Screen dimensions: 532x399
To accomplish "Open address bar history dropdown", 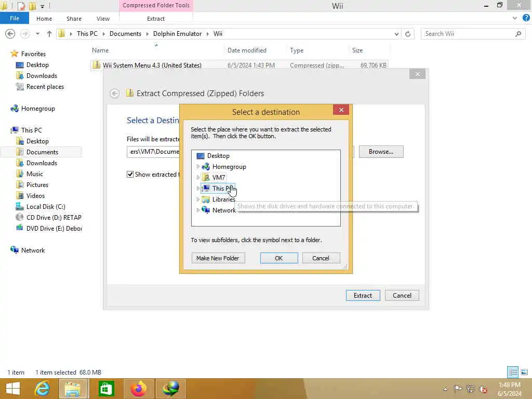I will click(x=396, y=34).
